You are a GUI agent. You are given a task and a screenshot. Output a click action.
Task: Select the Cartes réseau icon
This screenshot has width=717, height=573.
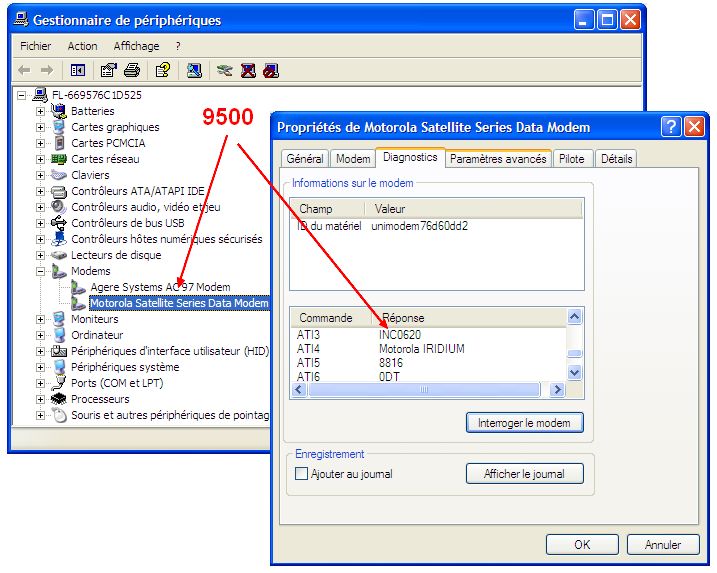(x=59, y=159)
